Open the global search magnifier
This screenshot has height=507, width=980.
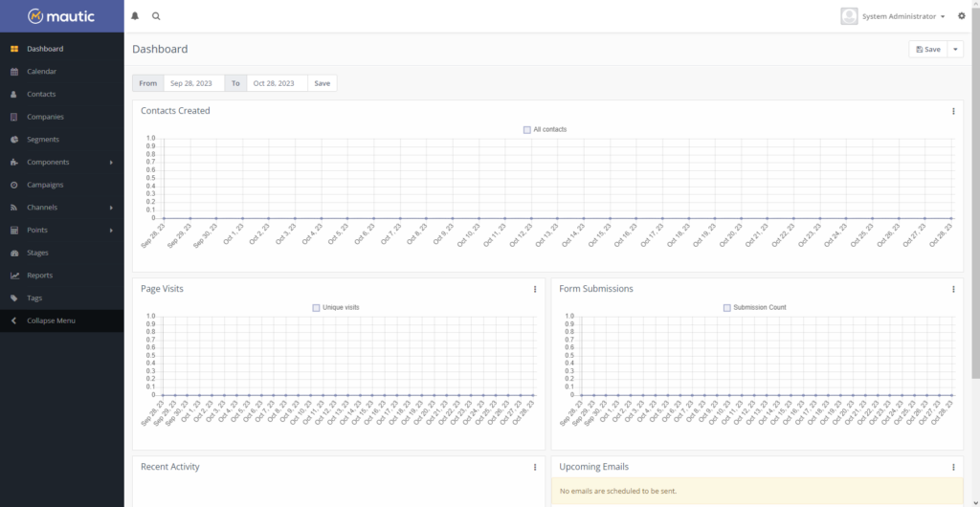[156, 16]
